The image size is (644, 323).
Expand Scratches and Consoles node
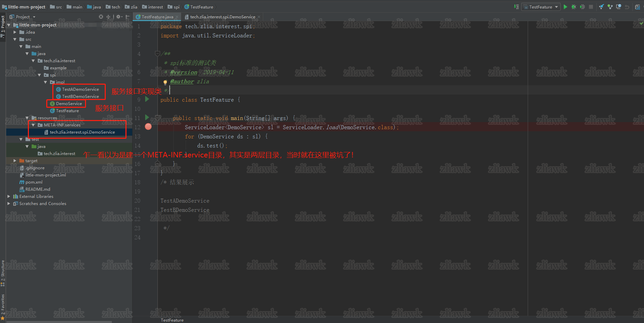click(x=9, y=204)
